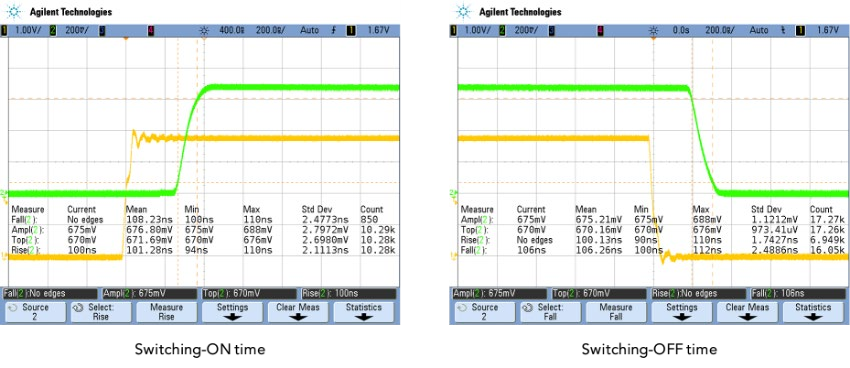Open Source 2 softkey on right scope

[484, 312]
